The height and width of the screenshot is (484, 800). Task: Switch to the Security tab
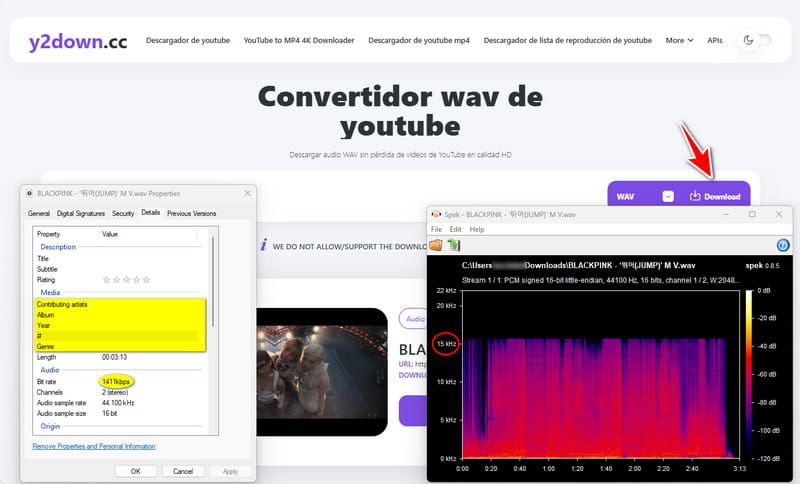(x=123, y=213)
